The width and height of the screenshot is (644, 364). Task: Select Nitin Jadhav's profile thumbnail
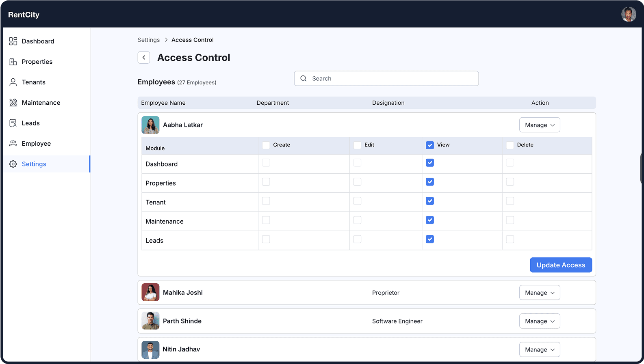150,349
